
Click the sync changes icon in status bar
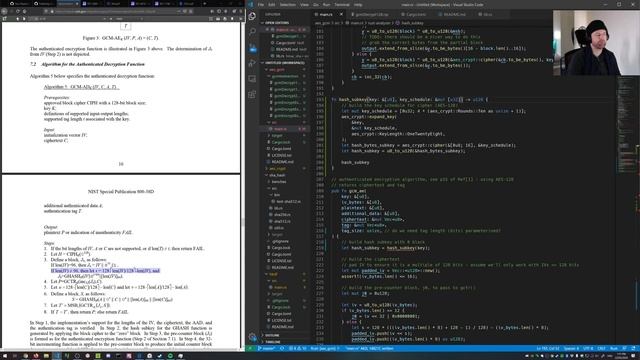point(282,349)
